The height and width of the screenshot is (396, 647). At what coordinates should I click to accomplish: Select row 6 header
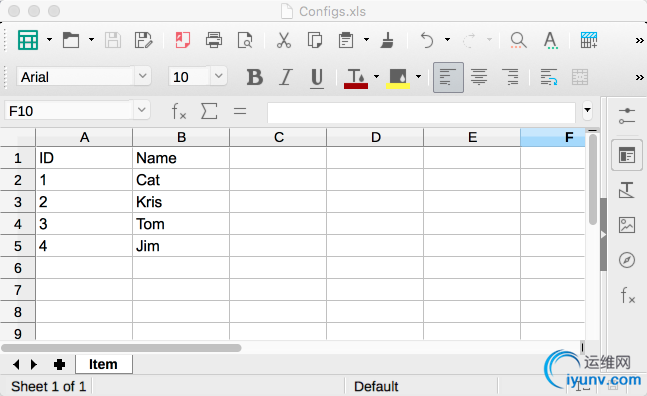[18, 268]
